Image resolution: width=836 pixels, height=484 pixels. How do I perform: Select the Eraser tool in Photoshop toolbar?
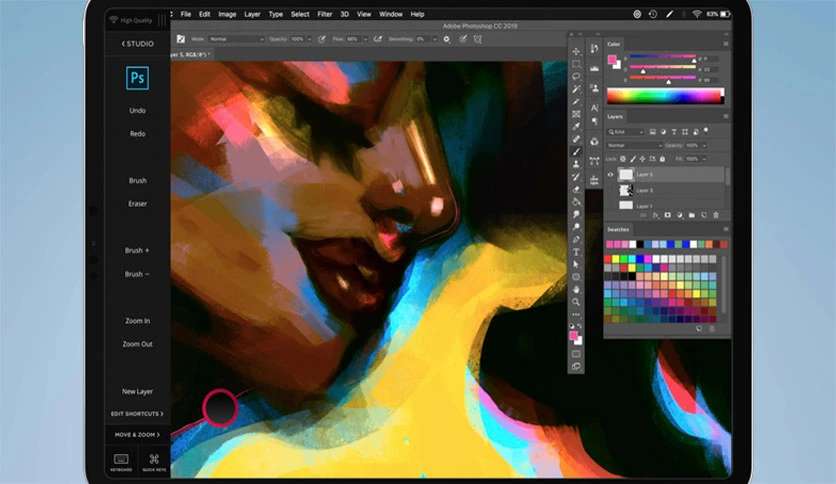tap(576, 189)
